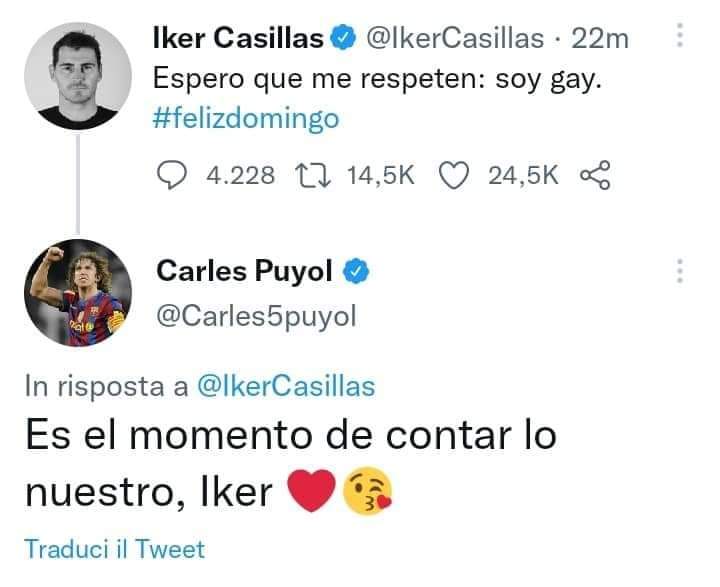This screenshot has height=587, width=720.
Task: Click the #felizdomingo hashtag
Action: (246, 119)
